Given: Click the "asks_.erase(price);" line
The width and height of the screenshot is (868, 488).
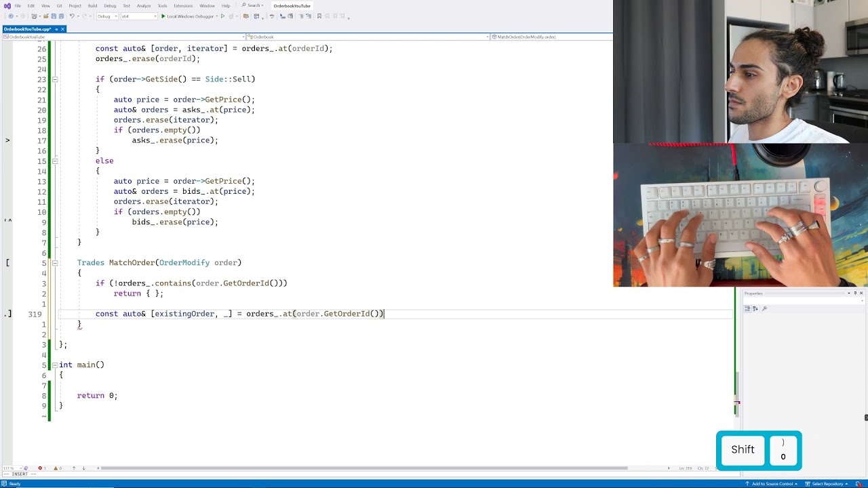Looking at the screenshot, I should 175,140.
